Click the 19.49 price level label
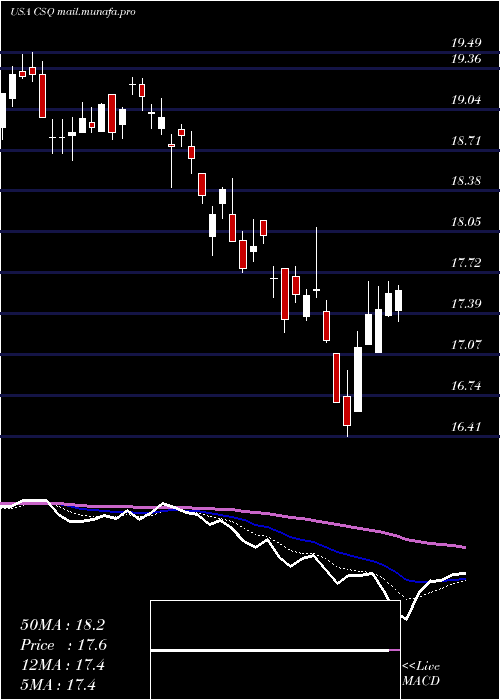The width and height of the screenshot is (500, 700). pyautogui.click(x=466, y=43)
